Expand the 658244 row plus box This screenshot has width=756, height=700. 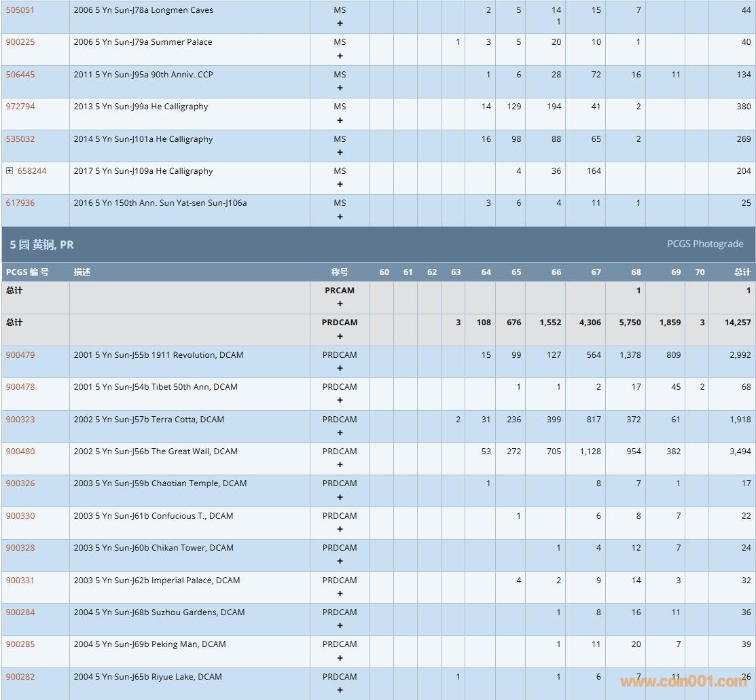point(10,171)
